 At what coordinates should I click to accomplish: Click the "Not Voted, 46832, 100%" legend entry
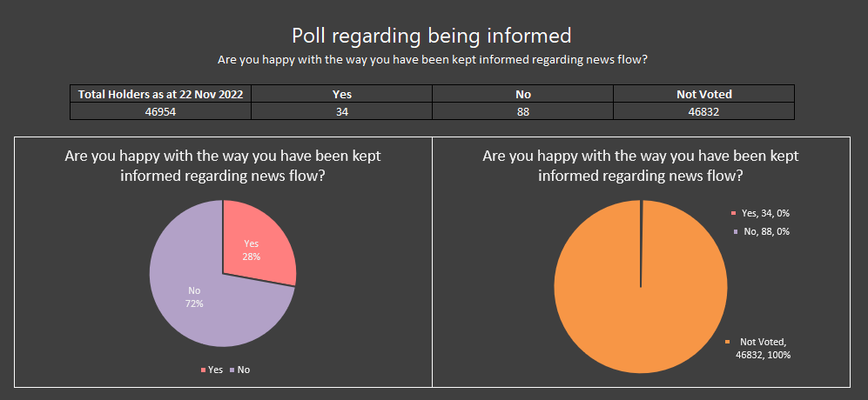[x=764, y=349]
